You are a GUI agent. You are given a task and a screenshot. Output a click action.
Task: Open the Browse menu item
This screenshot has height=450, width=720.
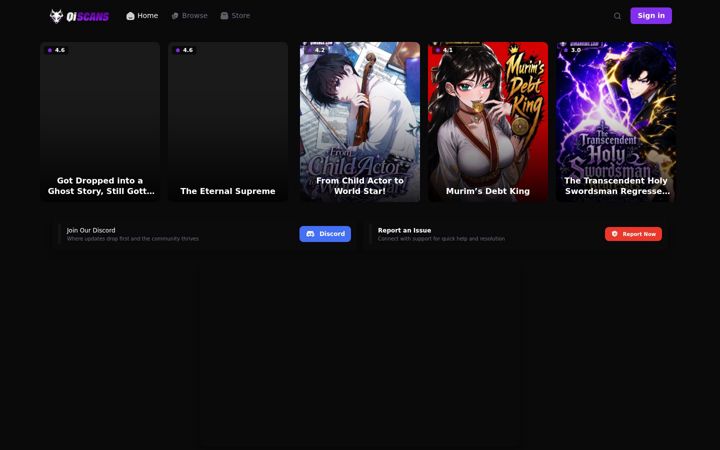[x=189, y=16]
